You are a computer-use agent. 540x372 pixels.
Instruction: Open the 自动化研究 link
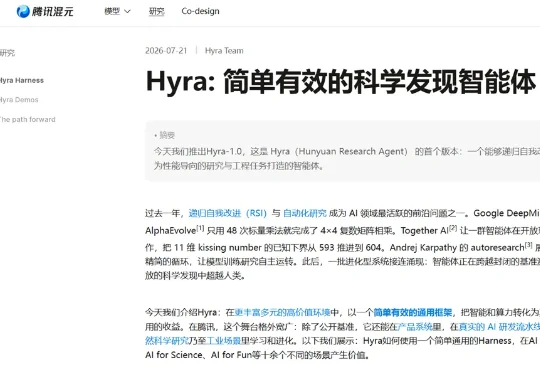tap(305, 213)
